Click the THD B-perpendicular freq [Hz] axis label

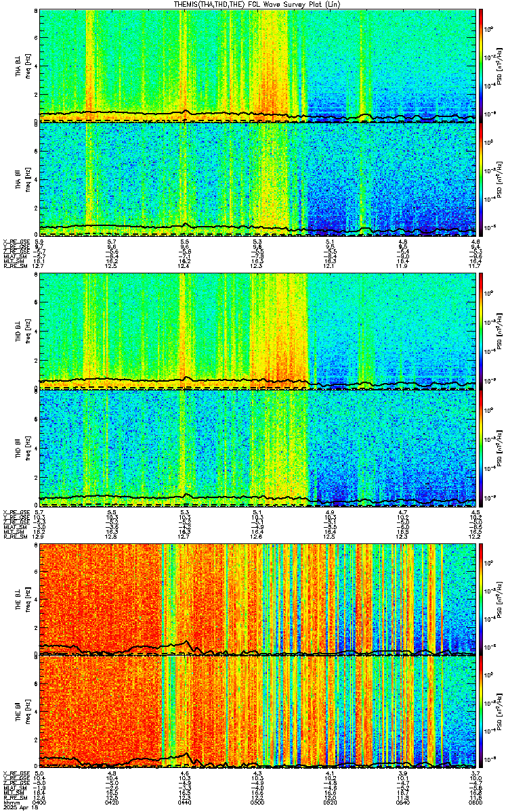pos(28,331)
